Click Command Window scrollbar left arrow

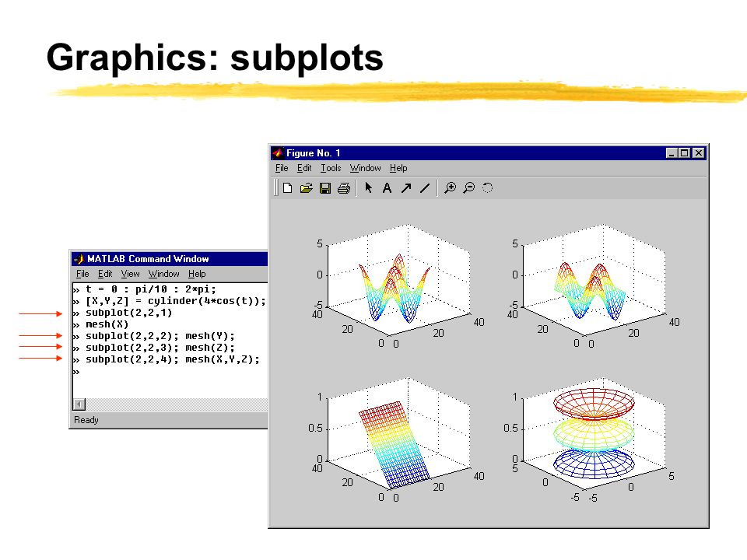click(x=79, y=404)
